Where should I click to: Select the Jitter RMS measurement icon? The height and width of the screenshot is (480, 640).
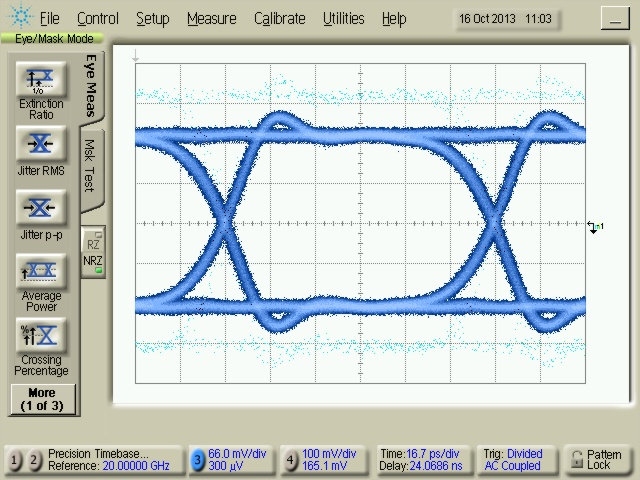[41, 143]
